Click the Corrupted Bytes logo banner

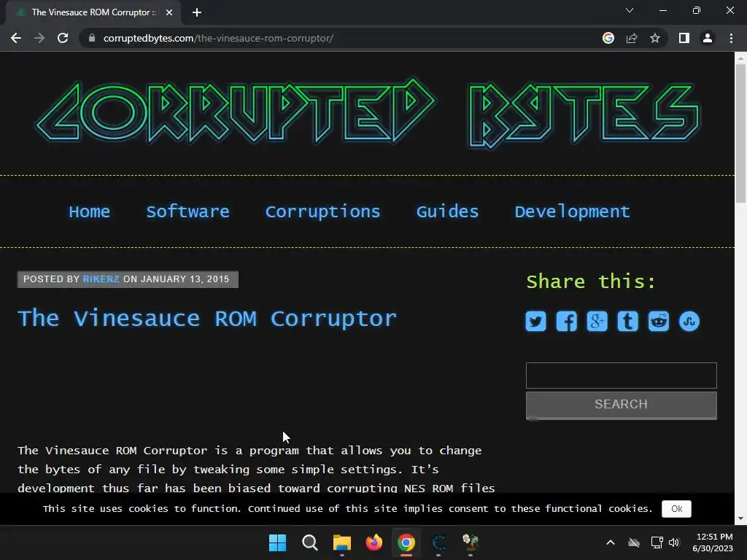pyautogui.click(x=368, y=113)
